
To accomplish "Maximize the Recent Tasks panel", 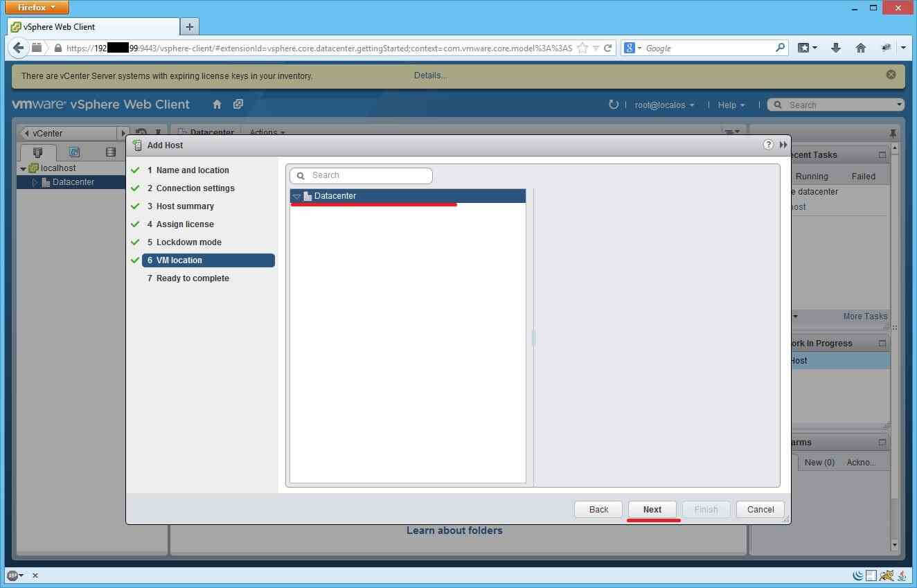I will point(882,155).
